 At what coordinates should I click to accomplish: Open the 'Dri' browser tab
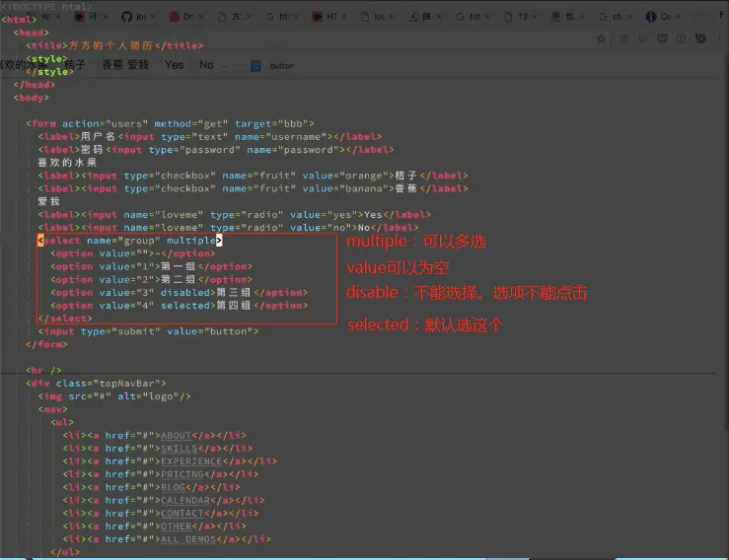(x=186, y=17)
